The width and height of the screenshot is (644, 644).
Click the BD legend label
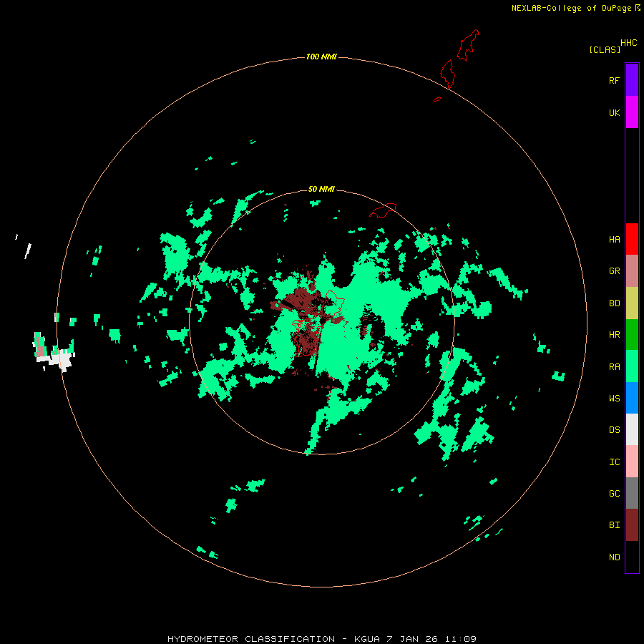pyautogui.click(x=614, y=303)
